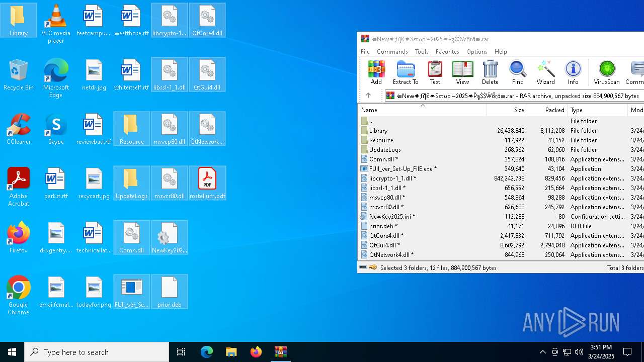Screen dimensions: 644x362
Task: Click the WinRAR taskbar button
Action: pyautogui.click(x=281, y=352)
